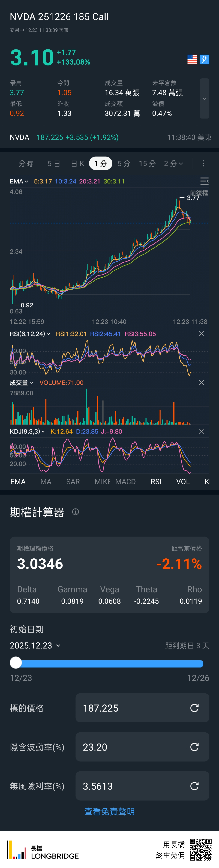
Task: Close the volume indicator panel
Action: [201, 382]
